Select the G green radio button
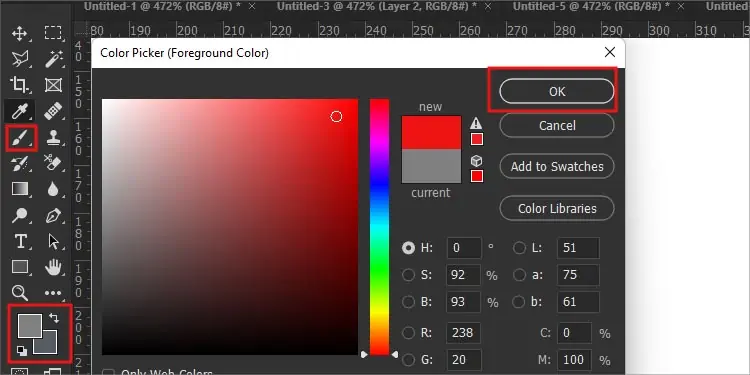The image size is (750, 375). coord(408,359)
